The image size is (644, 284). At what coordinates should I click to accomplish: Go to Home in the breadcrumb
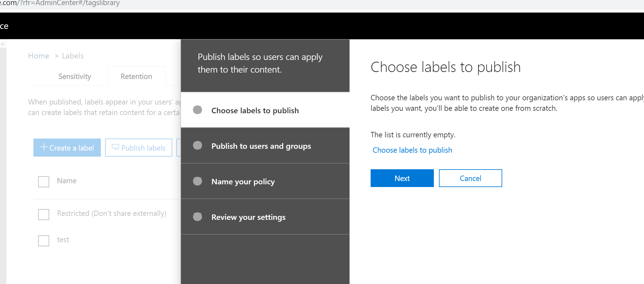point(39,56)
